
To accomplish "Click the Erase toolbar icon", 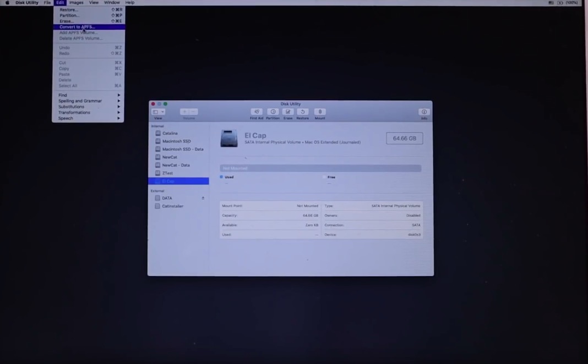I will [x=287, y=112].
